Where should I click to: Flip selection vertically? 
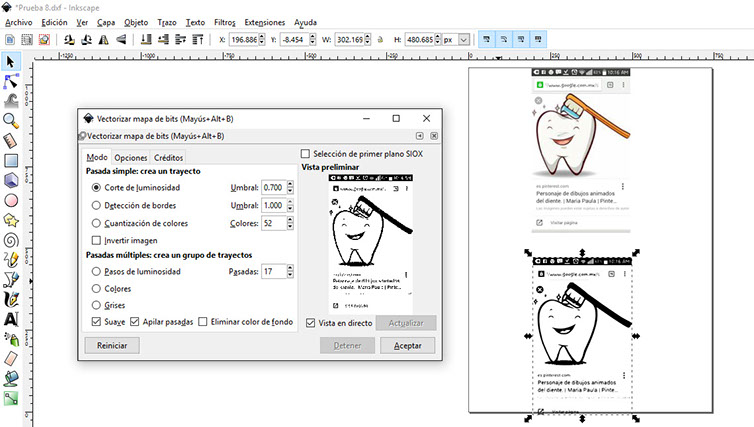pyautogui.click(x=121, y=39)
